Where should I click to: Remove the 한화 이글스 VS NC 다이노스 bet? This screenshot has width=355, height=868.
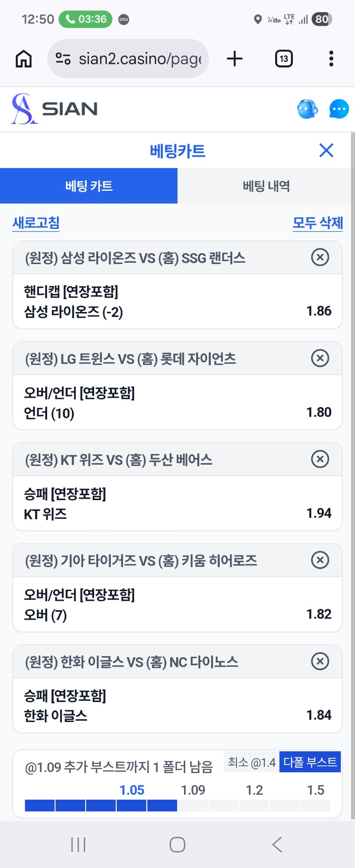click(320, 661)
